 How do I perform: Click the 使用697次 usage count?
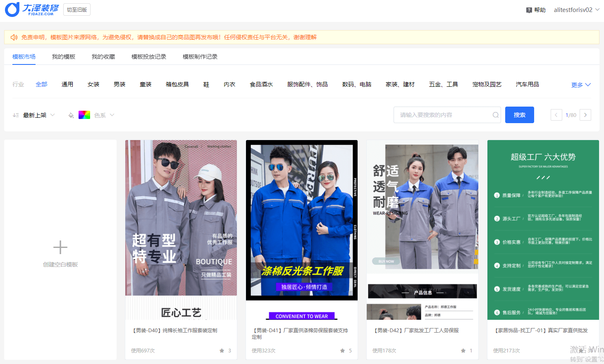click(x=143, y=351)
